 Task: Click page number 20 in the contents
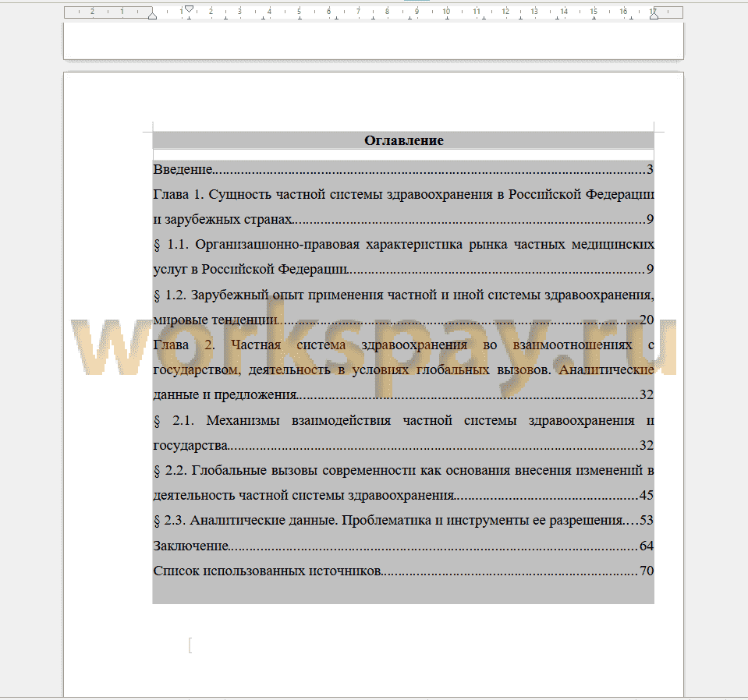(647, 320)
